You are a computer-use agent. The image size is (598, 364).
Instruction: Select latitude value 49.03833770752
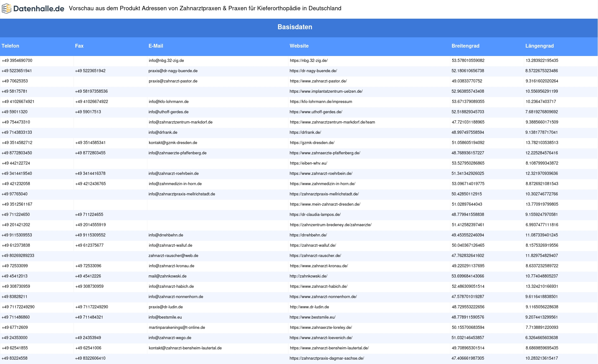click(x=467, y=81)
